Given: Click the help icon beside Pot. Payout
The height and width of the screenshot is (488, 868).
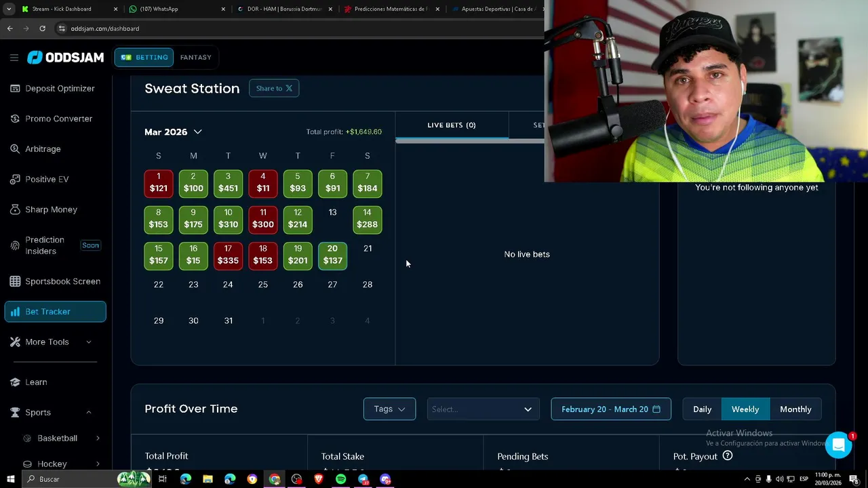Looking at the screenshot, I should (x=728, y=456).
